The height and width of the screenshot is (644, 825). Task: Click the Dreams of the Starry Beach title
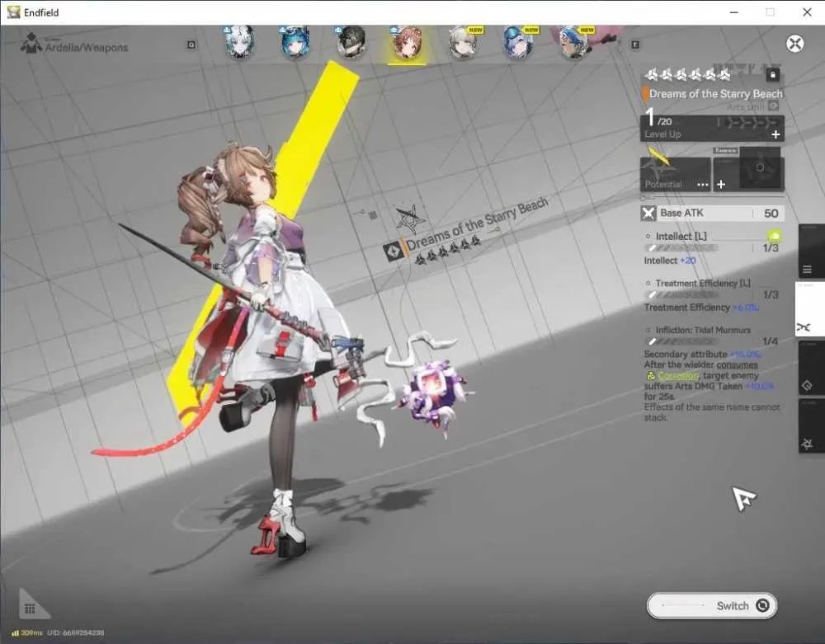pos(715,93)
